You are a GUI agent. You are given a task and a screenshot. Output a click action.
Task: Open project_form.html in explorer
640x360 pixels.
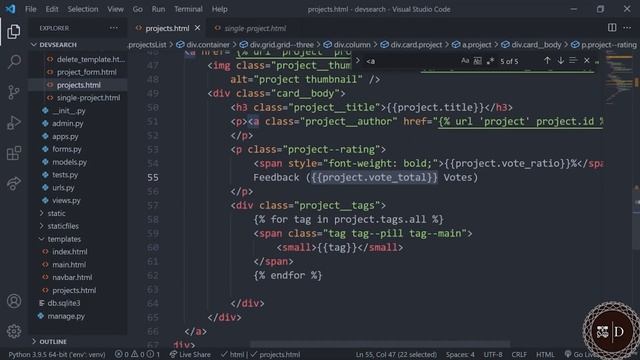87,72
